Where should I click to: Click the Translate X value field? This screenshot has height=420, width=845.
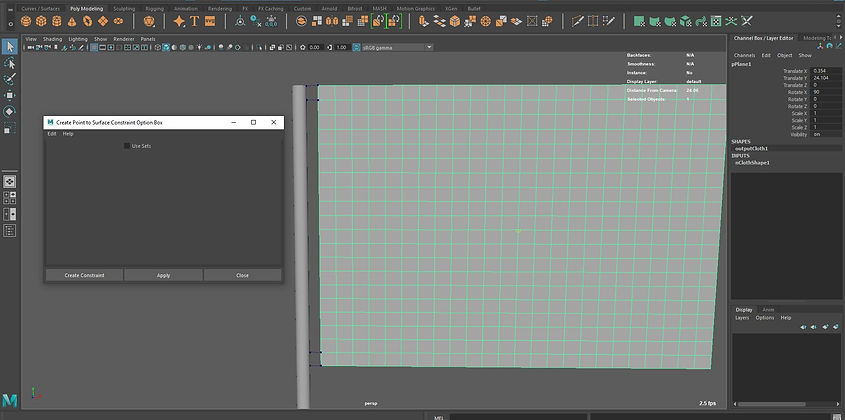click(x=825, y=71)
